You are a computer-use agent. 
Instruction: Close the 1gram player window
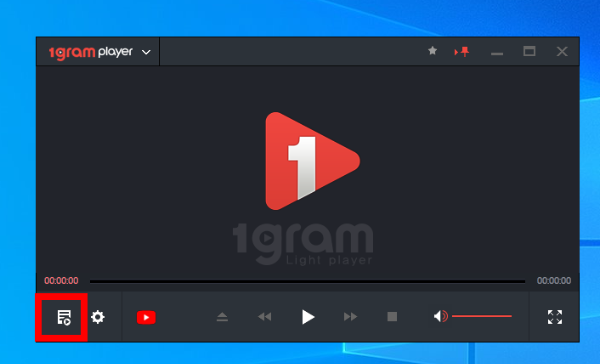(562, 51)
